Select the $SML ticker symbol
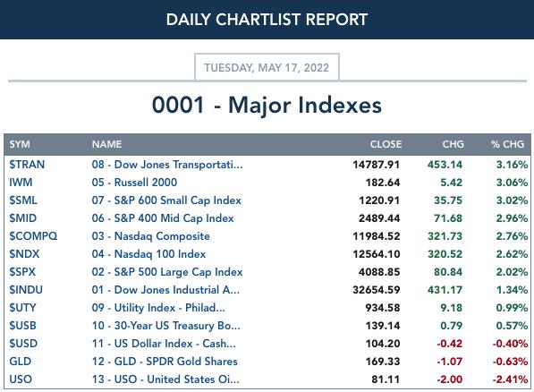The height and width of the screenshot is (392, 534). click(23, 200)
